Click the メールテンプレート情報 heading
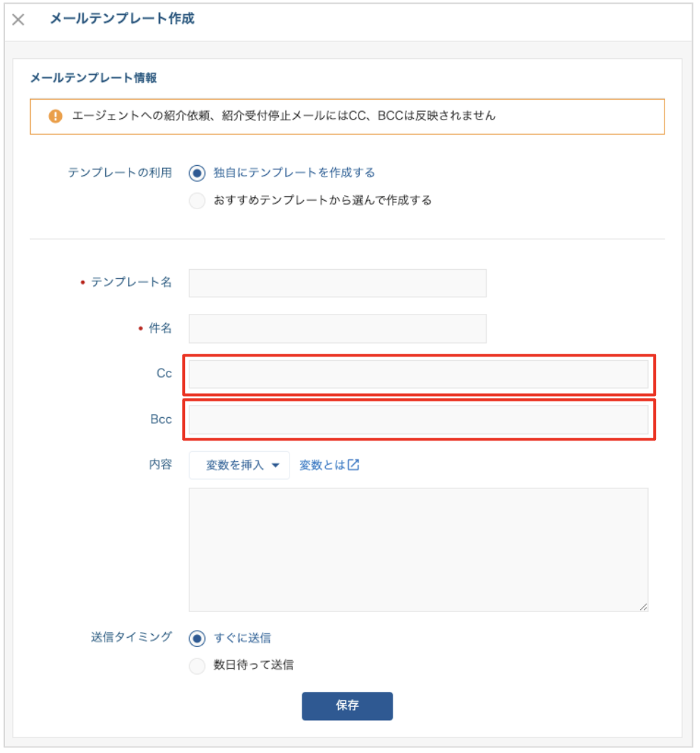700x753 pixels. click(94, 78)
